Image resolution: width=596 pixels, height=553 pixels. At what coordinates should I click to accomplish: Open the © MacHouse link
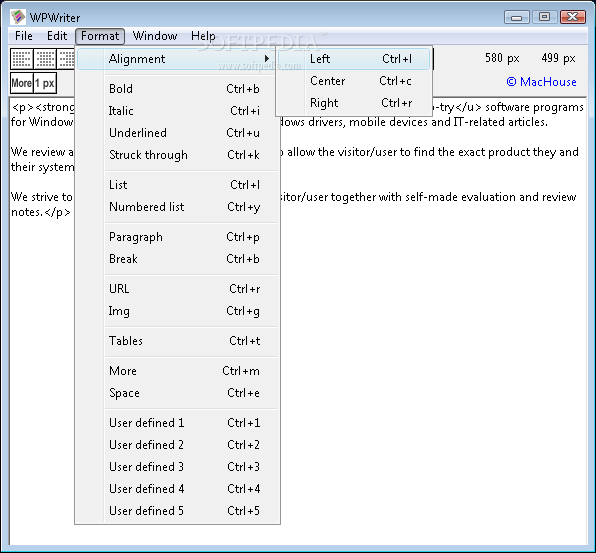point(541,82)
